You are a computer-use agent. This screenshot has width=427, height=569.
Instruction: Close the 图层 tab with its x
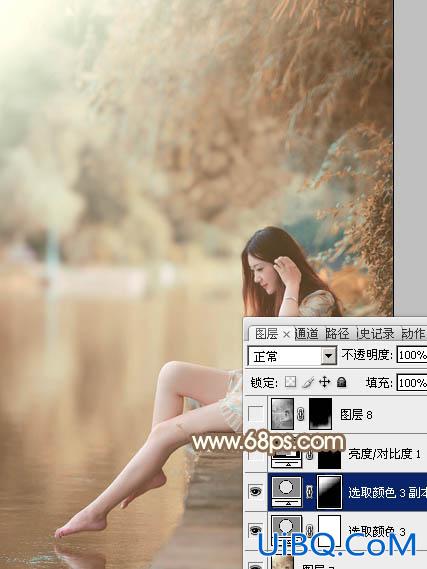(x=286, y=334)
